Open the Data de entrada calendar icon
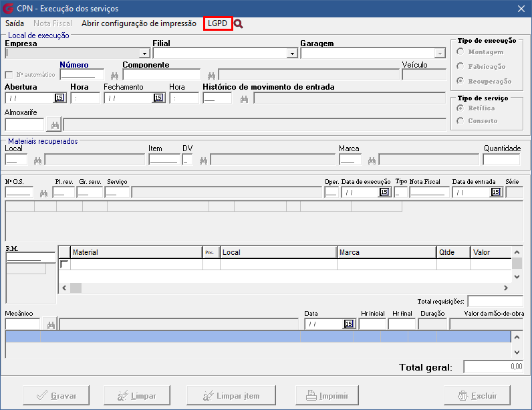Viewport: 532px width, 410px height. 496,192
